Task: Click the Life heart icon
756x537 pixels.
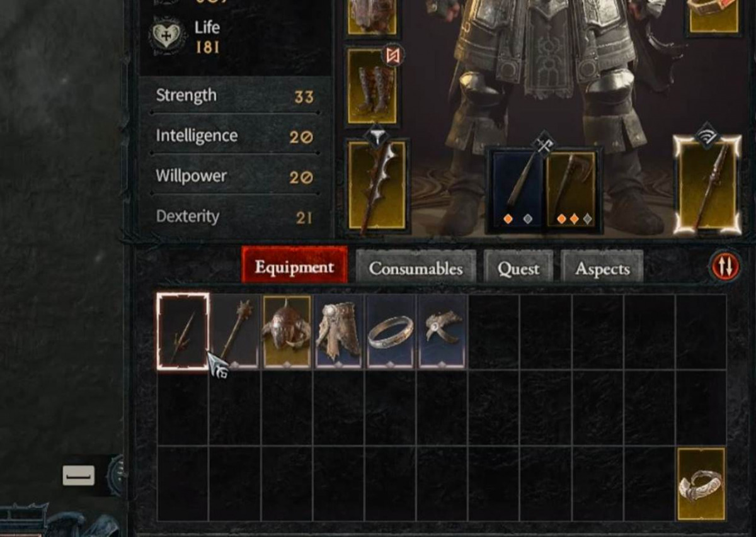Action: (167, 37)
